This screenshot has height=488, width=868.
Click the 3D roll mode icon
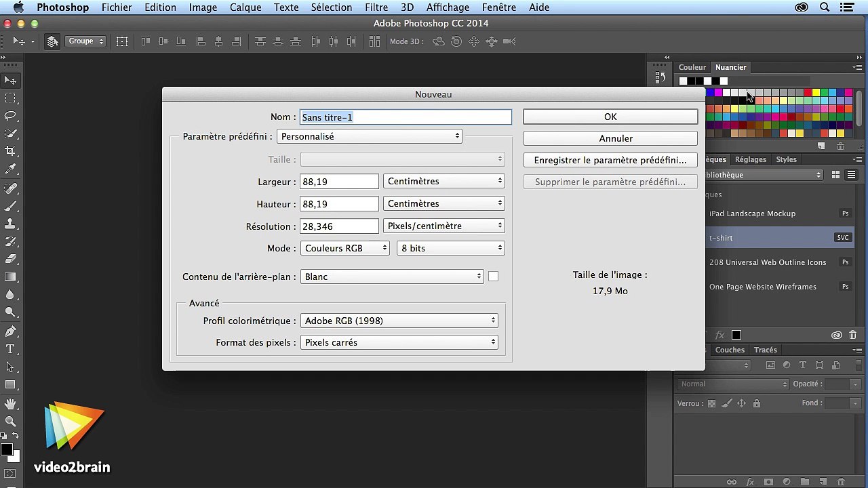point(456,41)
